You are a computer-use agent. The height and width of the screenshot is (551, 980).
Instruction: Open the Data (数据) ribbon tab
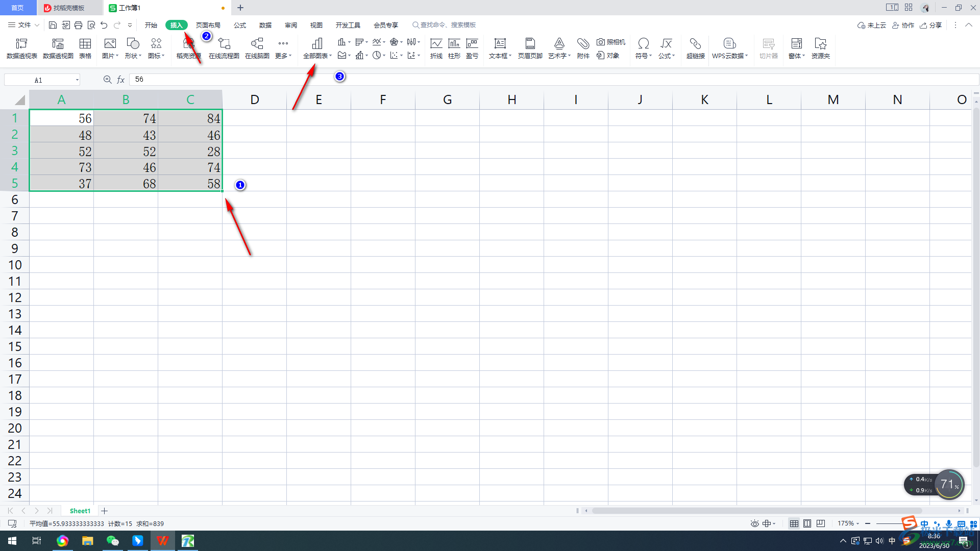tap(265, 25)
